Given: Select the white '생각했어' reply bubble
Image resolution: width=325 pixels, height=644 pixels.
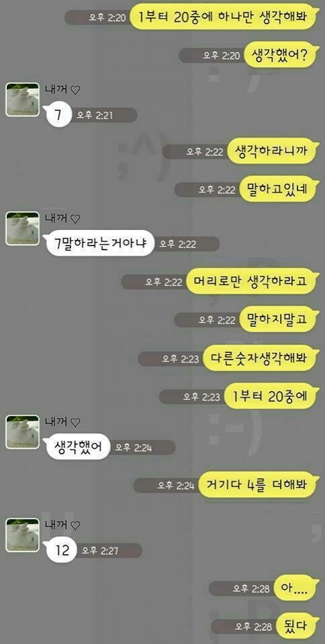Looking at the screenshot, I should coord(77,447).
